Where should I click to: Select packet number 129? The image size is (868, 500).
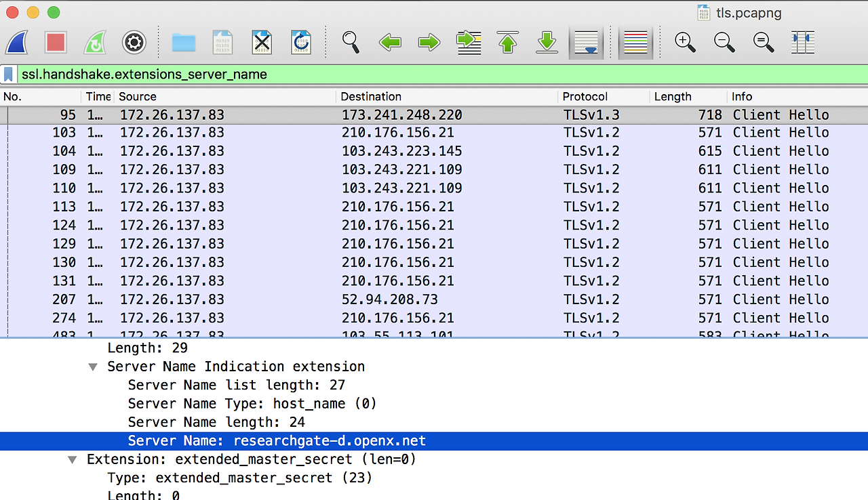(434, 244)
